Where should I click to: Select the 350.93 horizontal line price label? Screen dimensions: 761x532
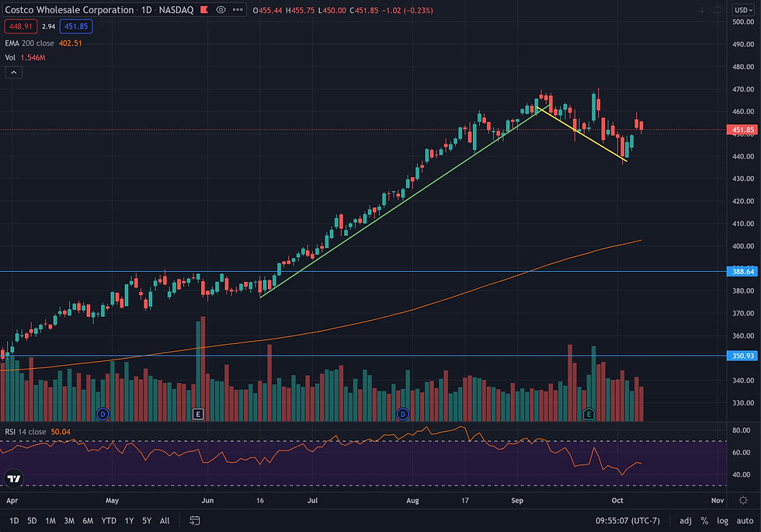742,356
